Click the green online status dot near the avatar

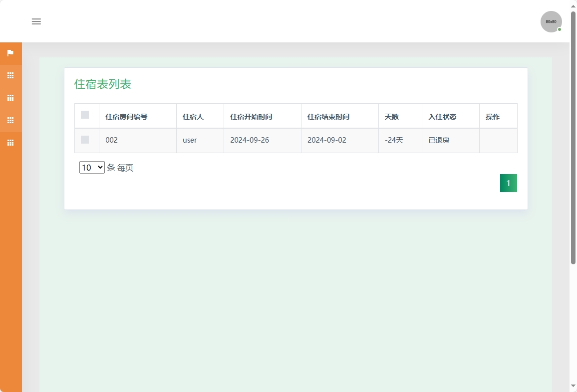[560, 29]
